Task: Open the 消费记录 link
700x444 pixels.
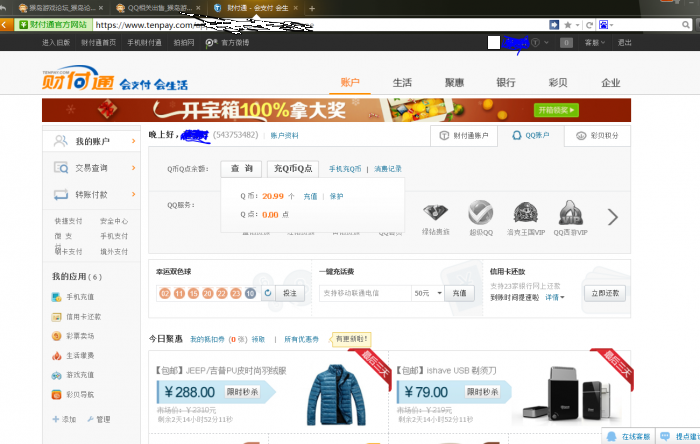Action: 388,169
